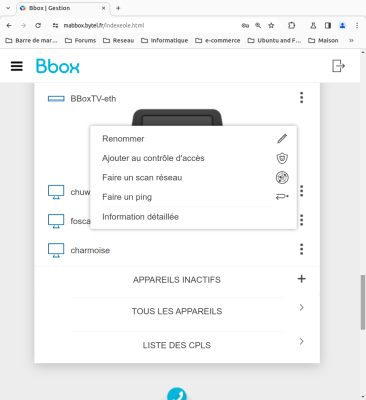
Task: Click the fosca computer monitor icon
Action: point(56,221)
